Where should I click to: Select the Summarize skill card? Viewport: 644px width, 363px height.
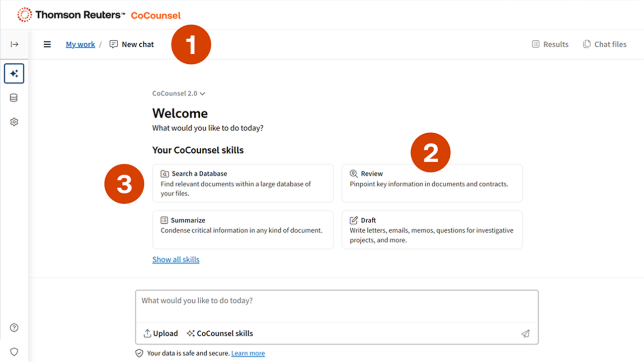(x=243, y=230)
